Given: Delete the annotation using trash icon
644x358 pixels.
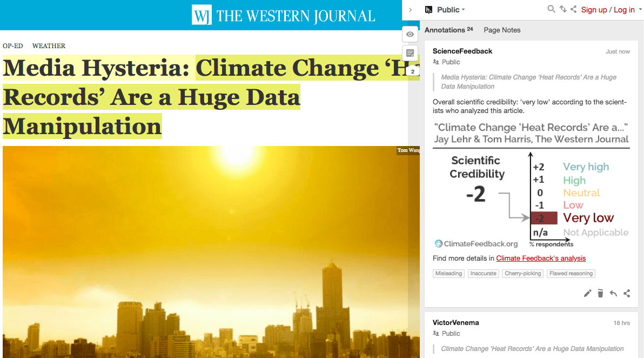Looking at the screenshot, I should coord(600,293).
